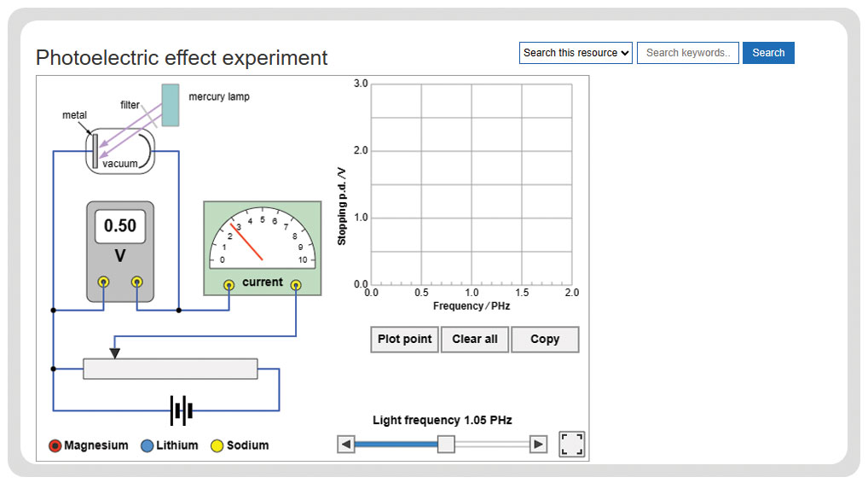Click the voltmeter 0.50 reading display
This screenshot has width=868, height=483.
(x=120, y=226)
